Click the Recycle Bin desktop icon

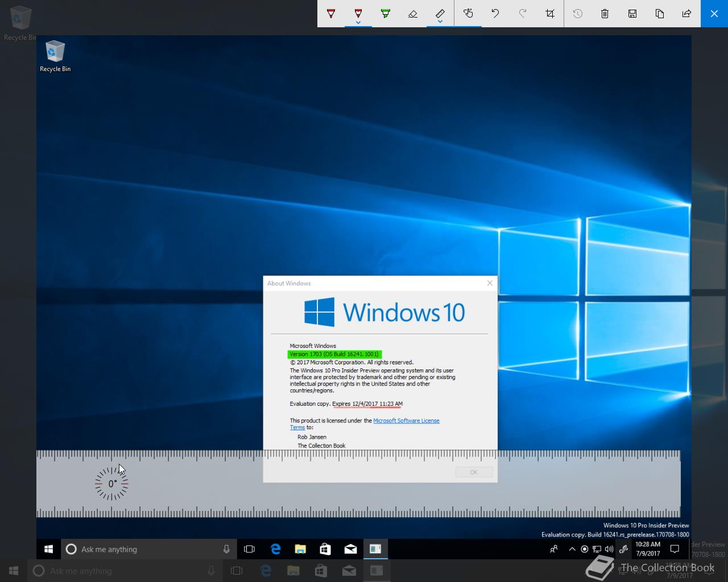(x=55, y=56)
